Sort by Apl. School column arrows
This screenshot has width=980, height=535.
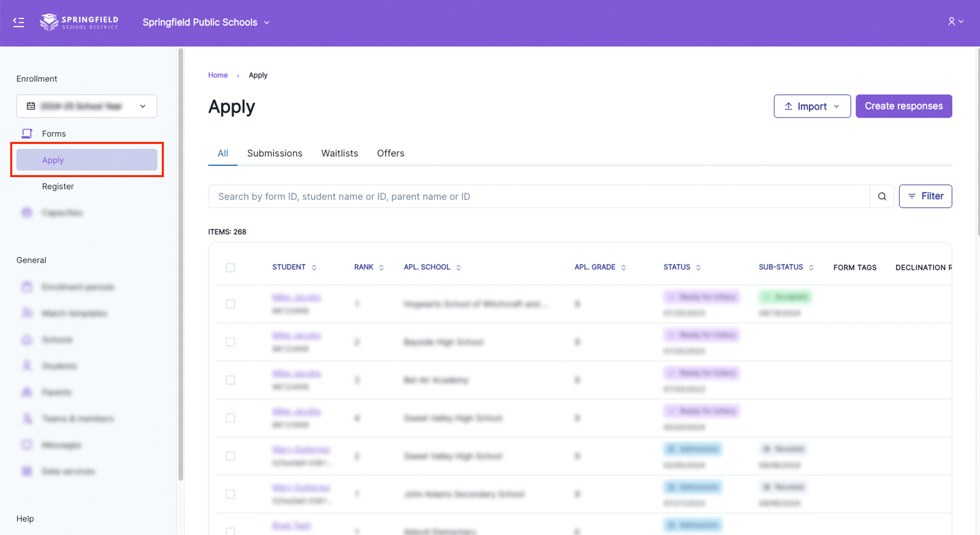(x=458, y=267)
